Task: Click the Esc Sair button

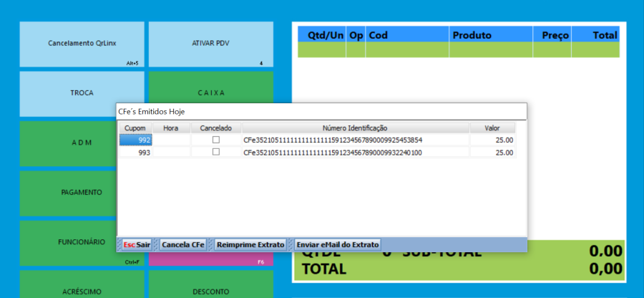Action: click(x=137, y=244)
